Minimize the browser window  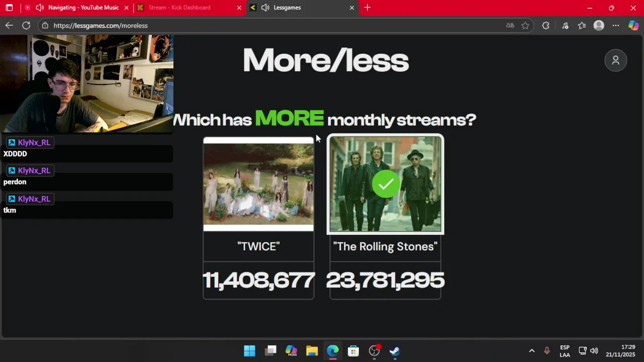click(x=590, y=8)
